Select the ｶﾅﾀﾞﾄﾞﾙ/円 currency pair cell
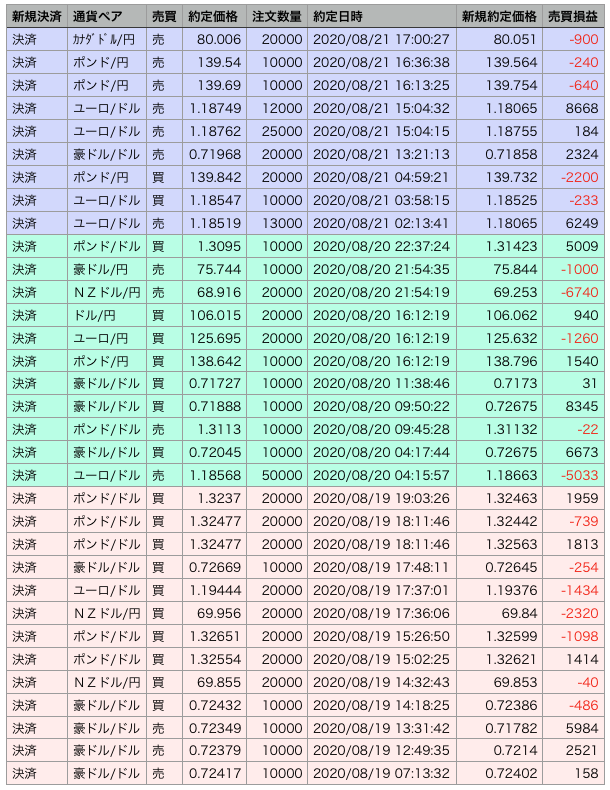This screenshot has width=610, height=790. 106,39
